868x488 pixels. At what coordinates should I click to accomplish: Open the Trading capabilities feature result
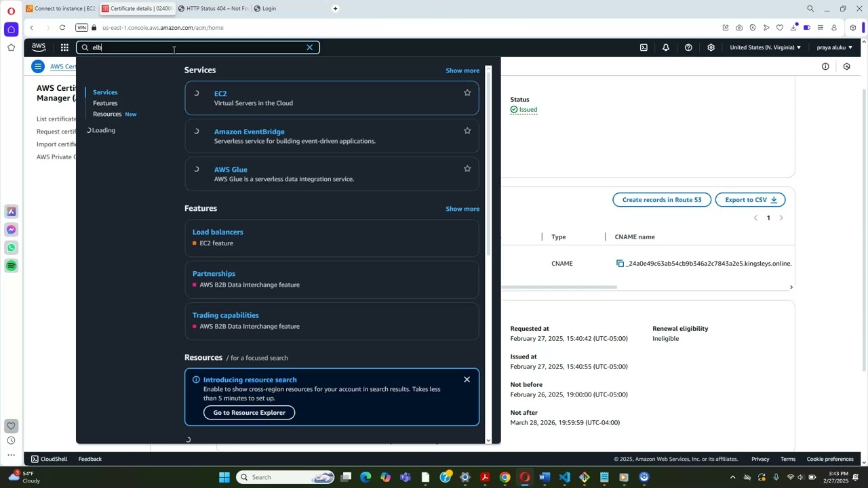(x=225, y=315)
